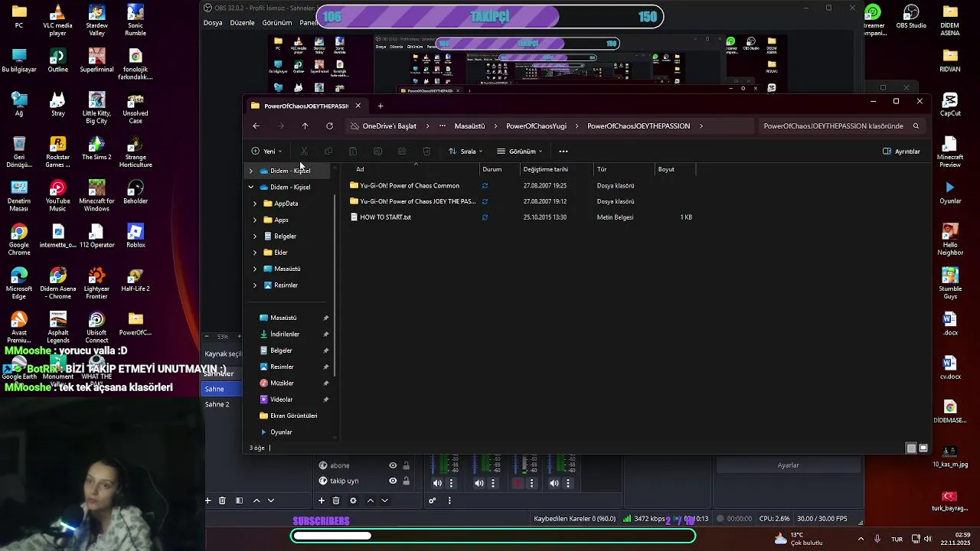Select OBS Studio desktop shortcut

coord(911,17)
